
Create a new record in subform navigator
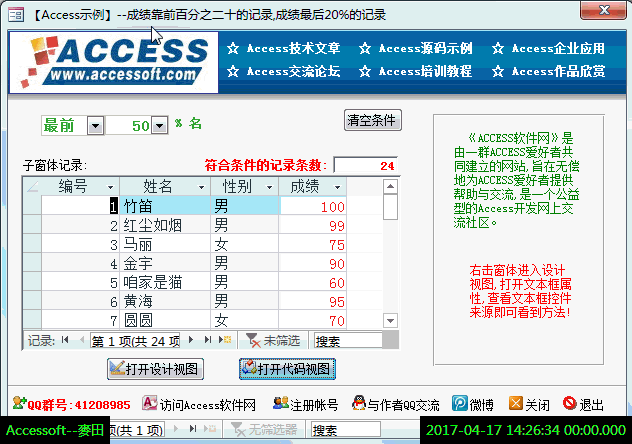(x=225, y=340)
